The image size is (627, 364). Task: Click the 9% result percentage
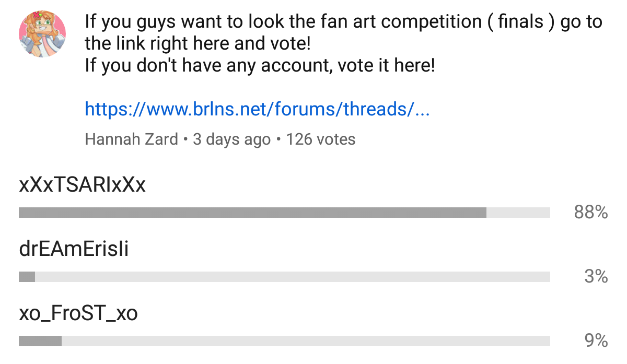click(596, 341)
